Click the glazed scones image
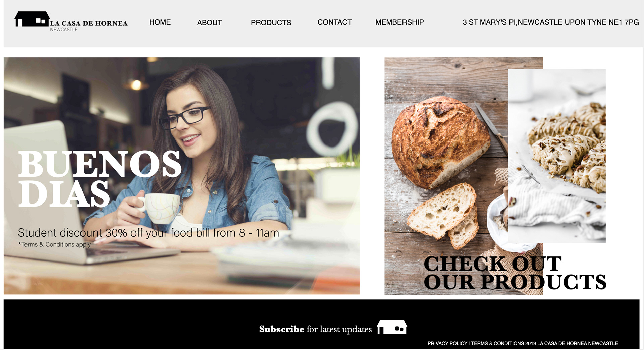Viewport: 644px width, 350px height. [557, 156]
